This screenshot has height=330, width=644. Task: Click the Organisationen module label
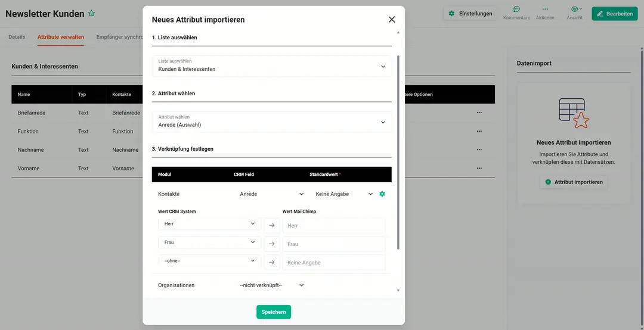(x=176, y=285)
